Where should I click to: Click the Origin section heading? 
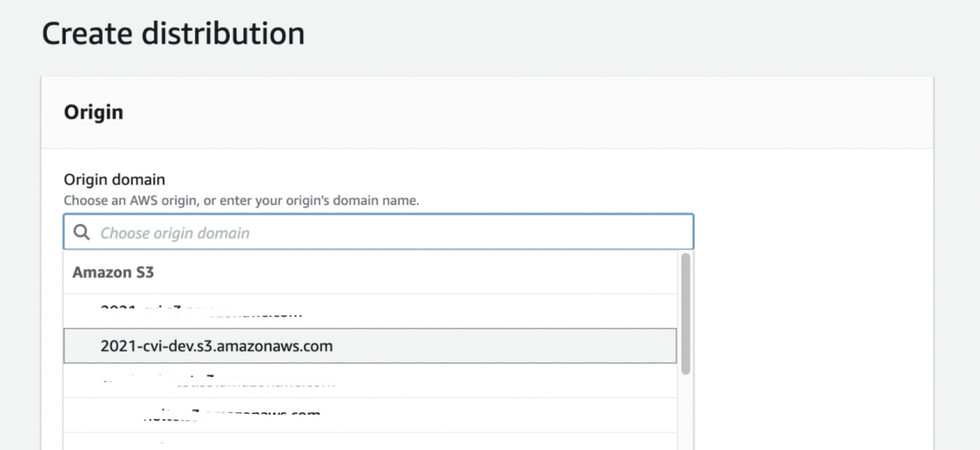click(x=94, y=112)
